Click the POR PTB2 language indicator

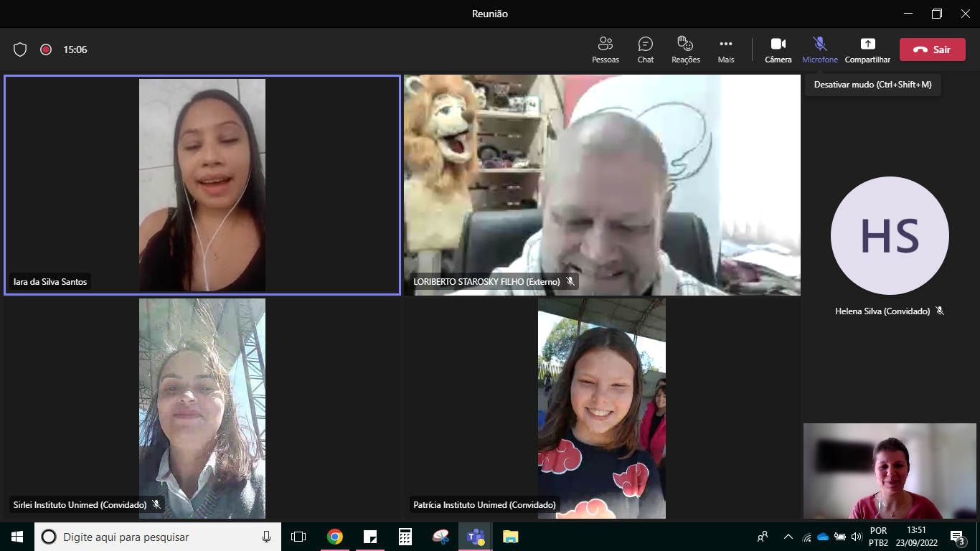(878, 537)
